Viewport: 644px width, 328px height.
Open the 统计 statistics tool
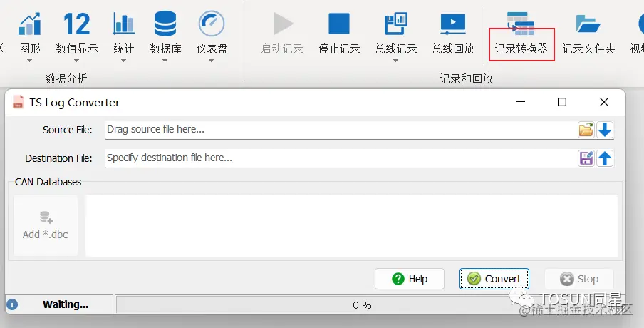[x=124, y=33]
